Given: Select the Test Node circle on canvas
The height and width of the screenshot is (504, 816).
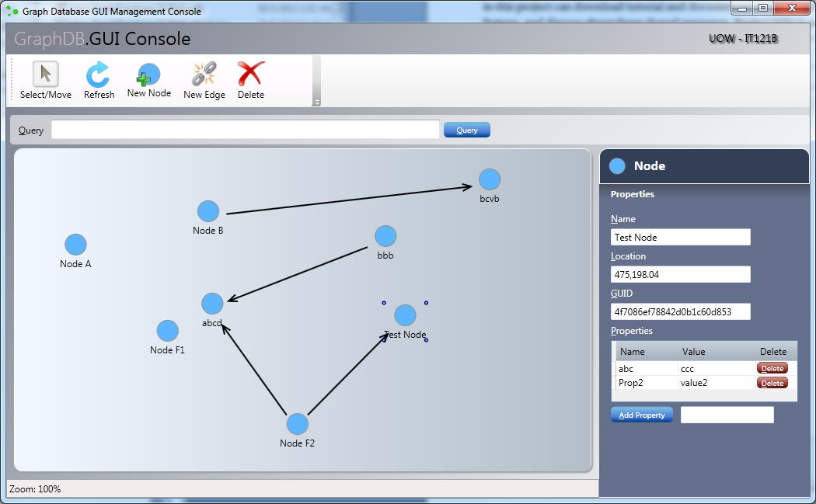Looking at the screenshot, I should tap(405, 315).
